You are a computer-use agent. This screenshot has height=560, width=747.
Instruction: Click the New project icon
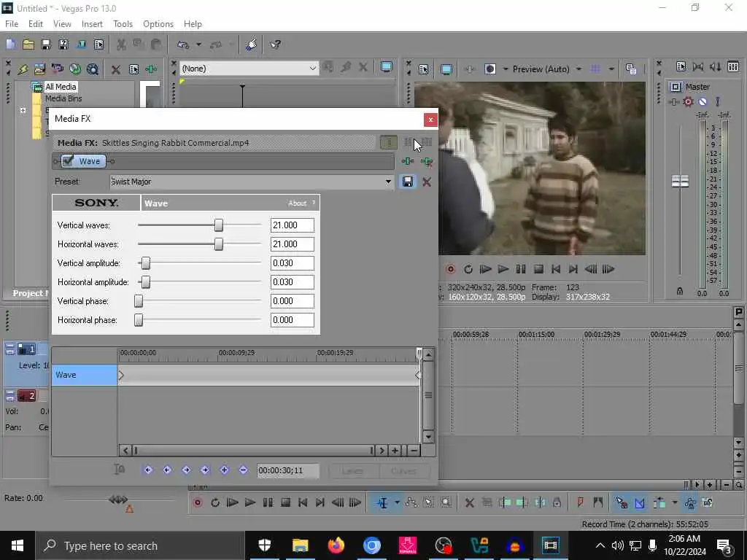10,44
